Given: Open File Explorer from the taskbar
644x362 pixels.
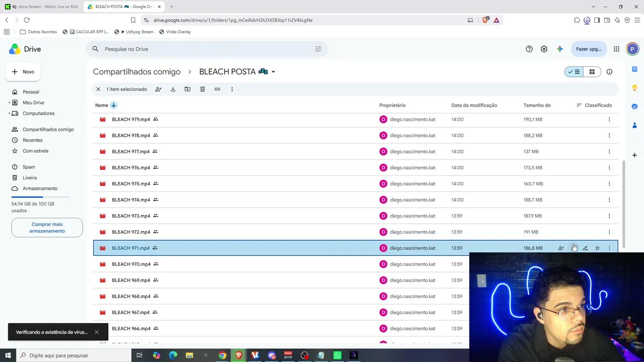Looking at the screenshot, I should pyautogui.click(x=189, y=355).
